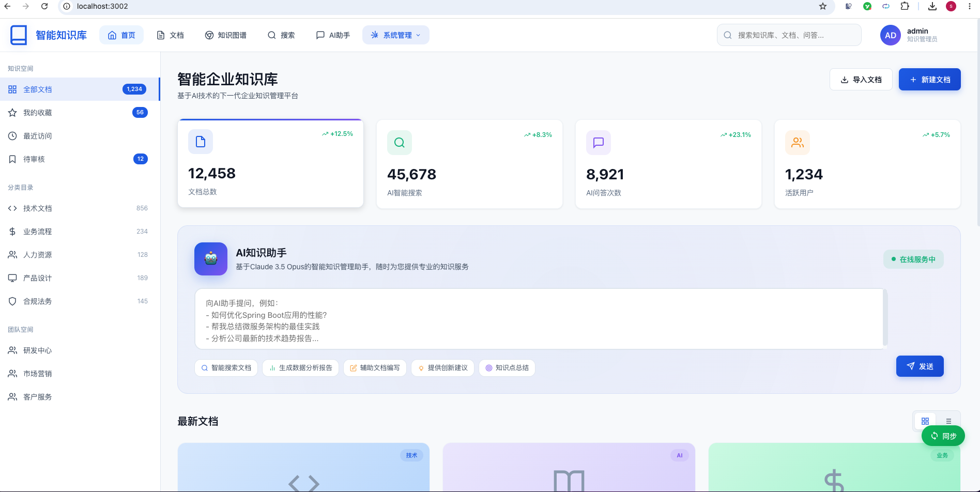The height and width of the screenshot is (492, 980).
Task: Go to 知识图谱 navigation tab
Action: click(x=225, y=35)
